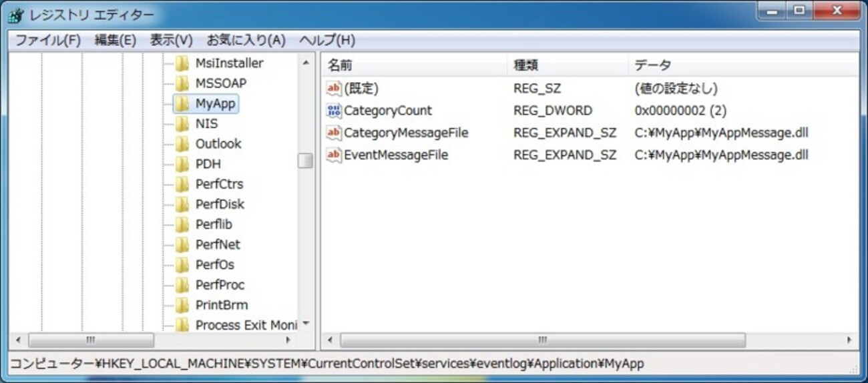Select the NIS key in tree

[x=206, y=124]
